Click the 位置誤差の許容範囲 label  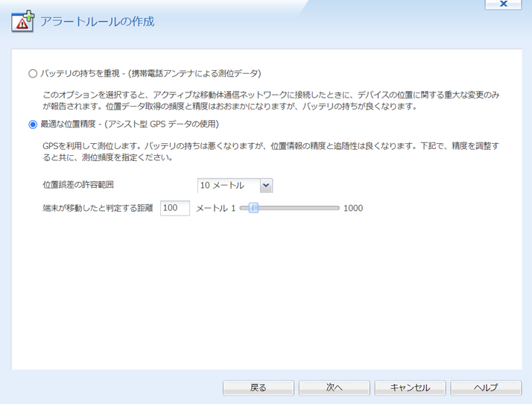pos(78,185)
